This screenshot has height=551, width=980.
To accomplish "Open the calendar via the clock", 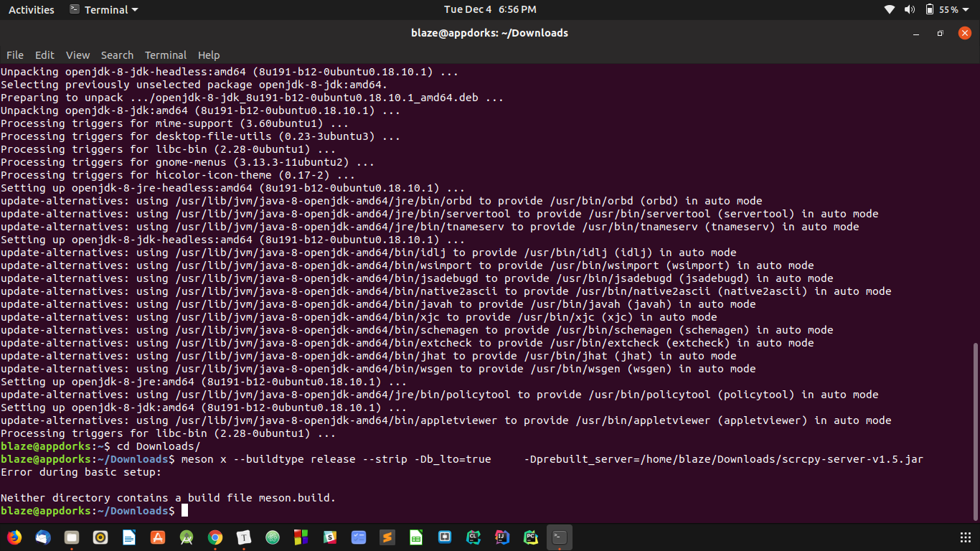I will [x=490, y=9].
